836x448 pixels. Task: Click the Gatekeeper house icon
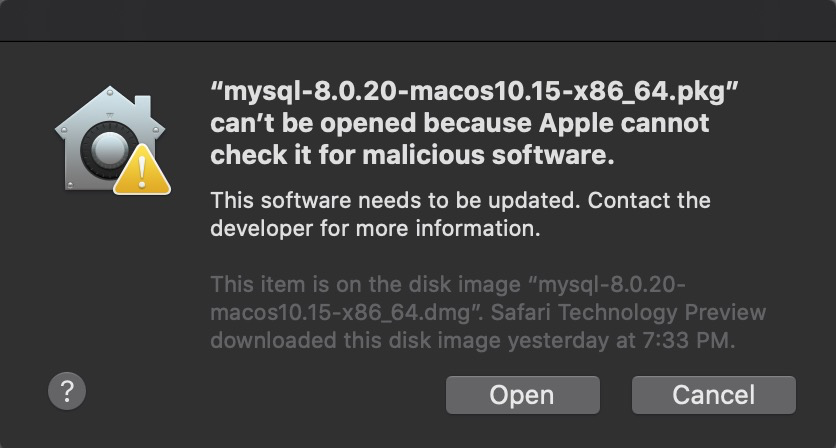click(x=109, y=139)
